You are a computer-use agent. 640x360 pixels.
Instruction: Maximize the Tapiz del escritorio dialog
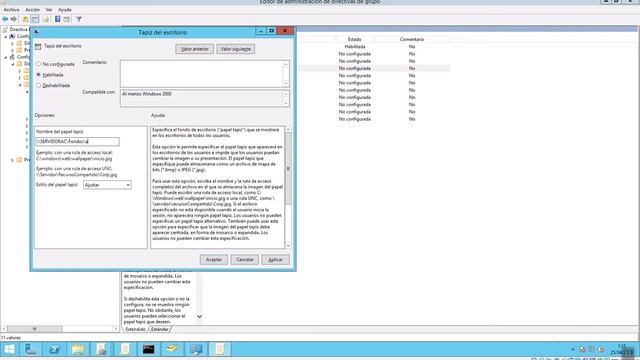point(271,31)
